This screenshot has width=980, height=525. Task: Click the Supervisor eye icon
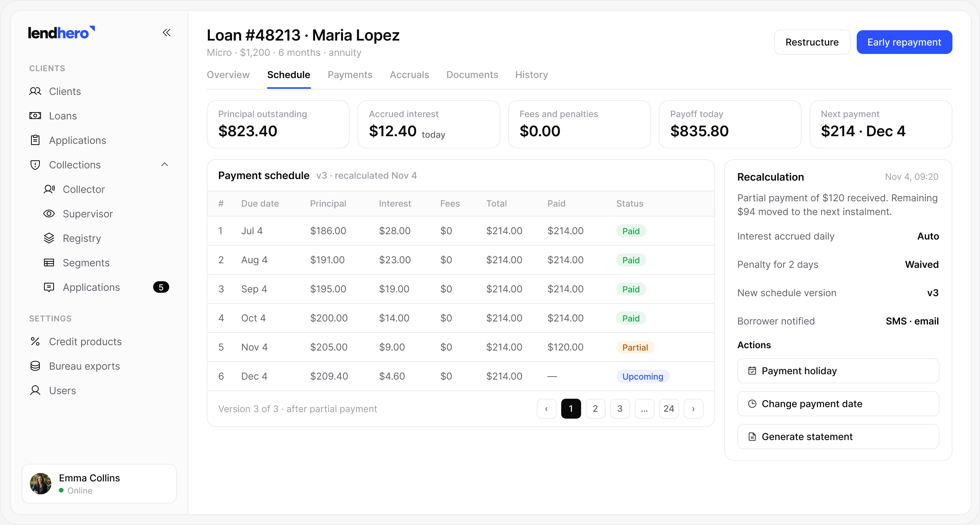coord(49,214)
